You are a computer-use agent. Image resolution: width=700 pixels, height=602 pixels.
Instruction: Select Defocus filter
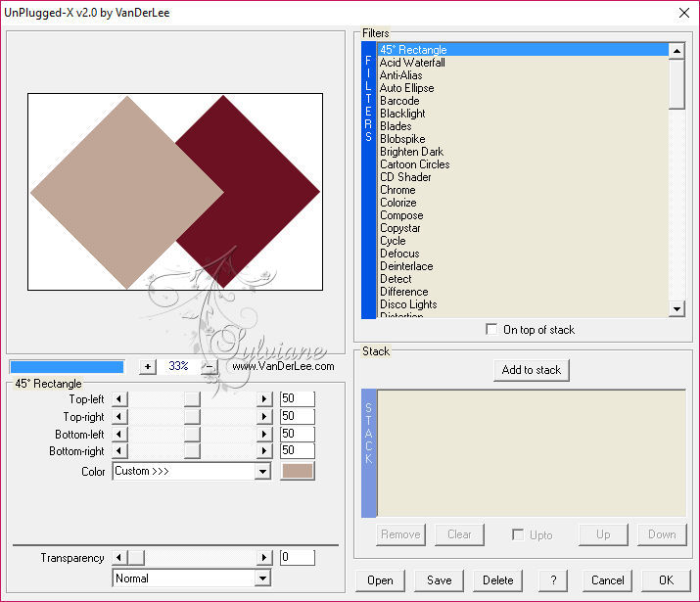pyautogui.click(x=523, y=253)
